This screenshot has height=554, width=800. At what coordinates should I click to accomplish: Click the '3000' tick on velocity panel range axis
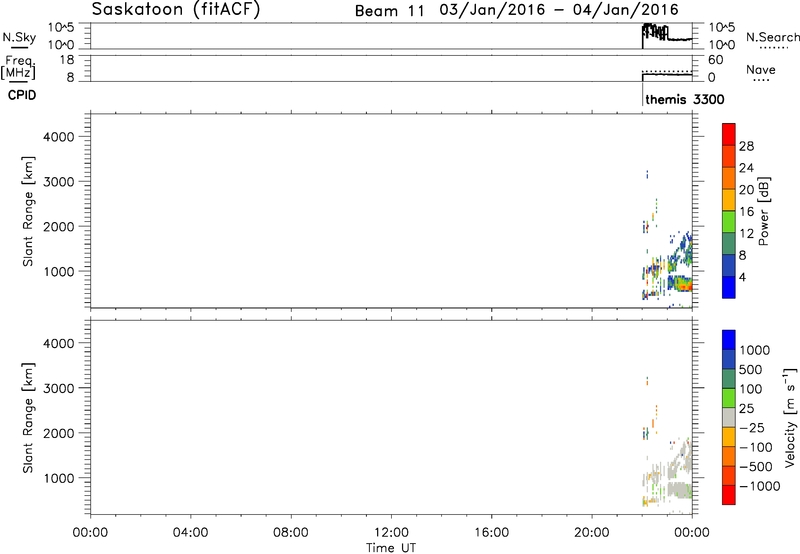(x=59, y=388)
